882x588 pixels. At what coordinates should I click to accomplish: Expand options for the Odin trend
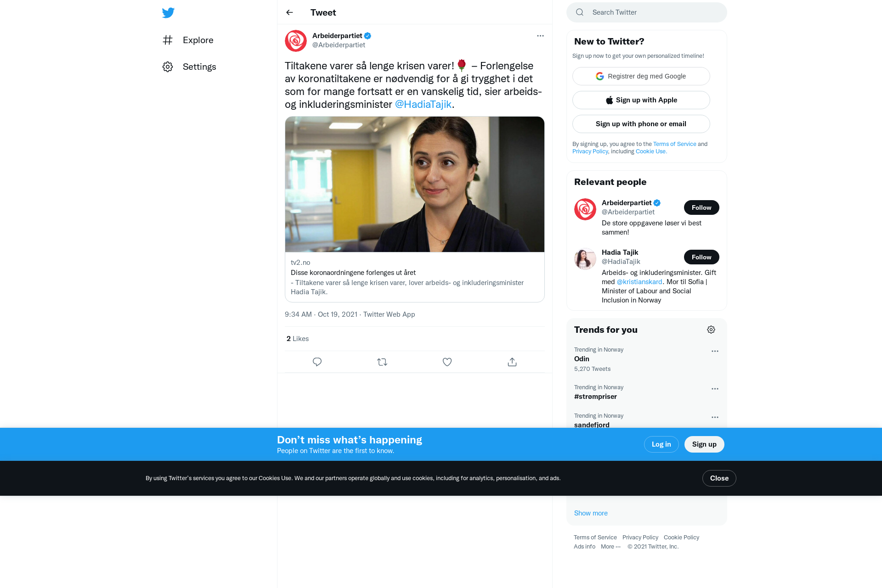pyautogui.click(x=715, y=351)
